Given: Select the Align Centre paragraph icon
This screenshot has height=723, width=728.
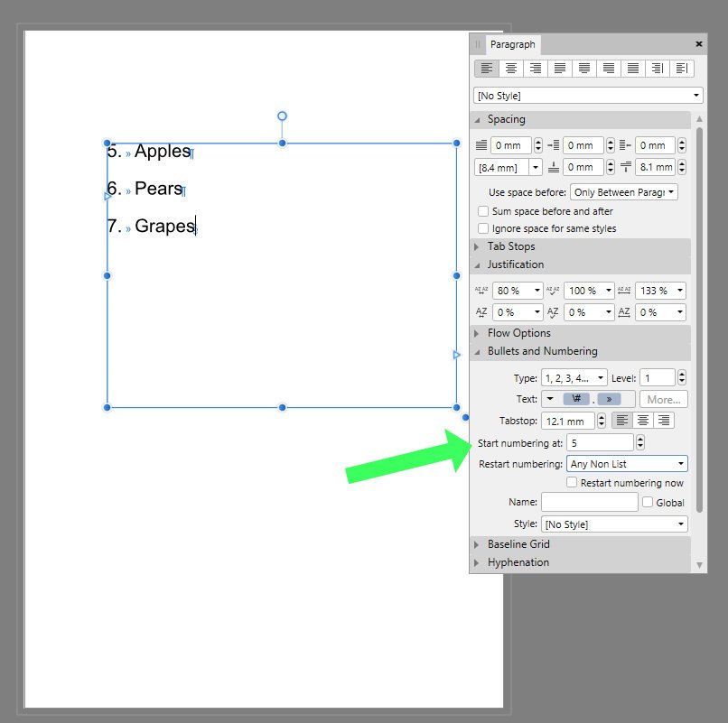Looking at the screenshot, I should [x=510, y=69].
